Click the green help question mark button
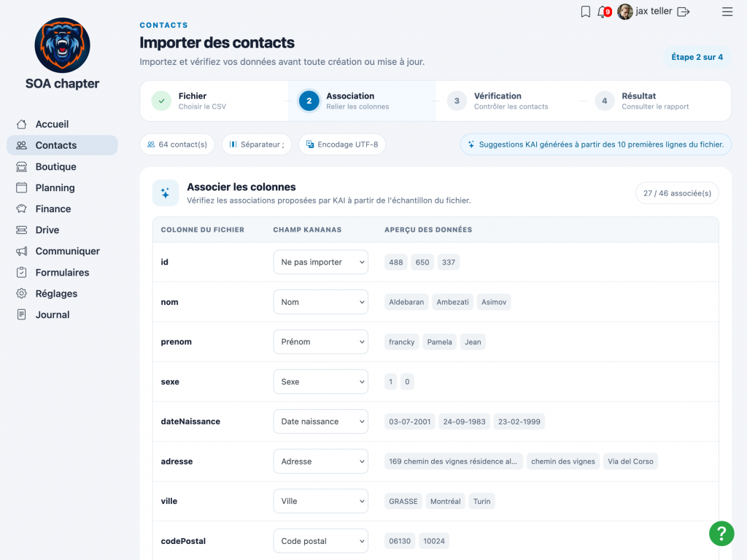 point(721,533)
